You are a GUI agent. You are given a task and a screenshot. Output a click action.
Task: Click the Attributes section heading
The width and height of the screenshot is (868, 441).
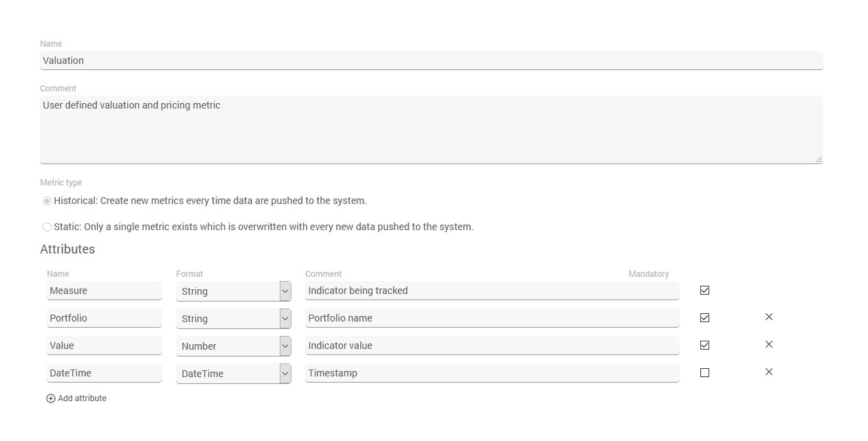coord(67,249)
